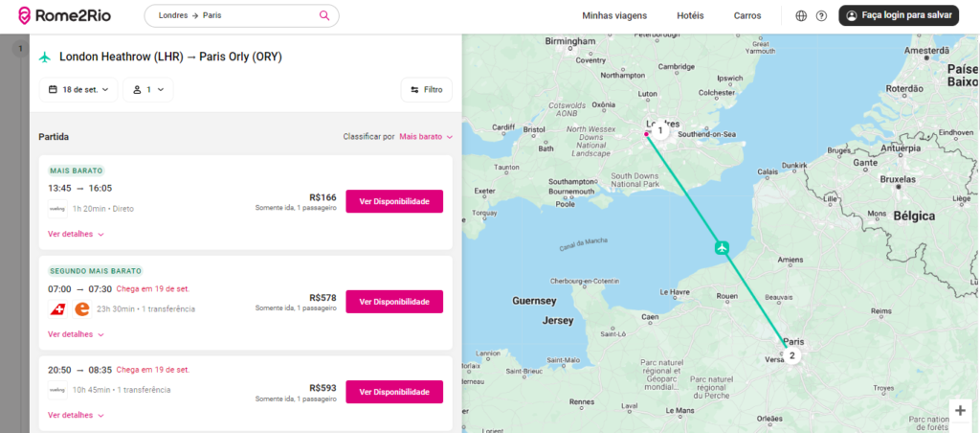Click map marker 2 at Paris
The height and width of the screenshot is (433, 980).
(791, 355)
